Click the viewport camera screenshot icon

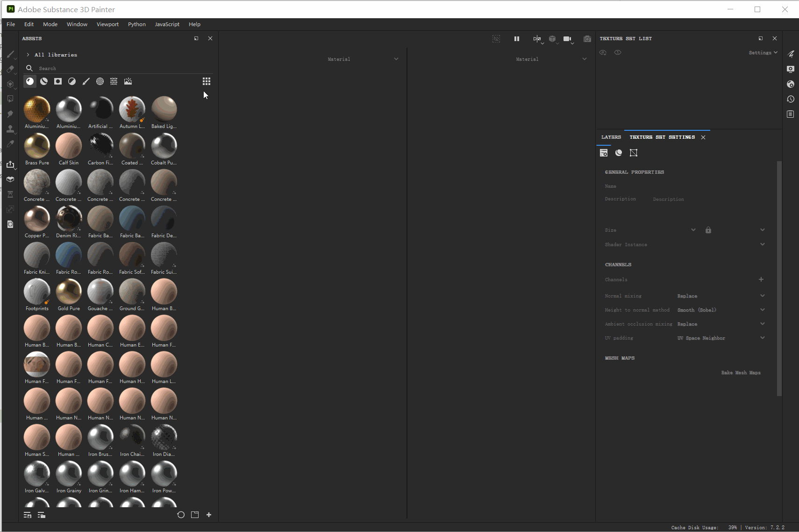click(587, 39)
